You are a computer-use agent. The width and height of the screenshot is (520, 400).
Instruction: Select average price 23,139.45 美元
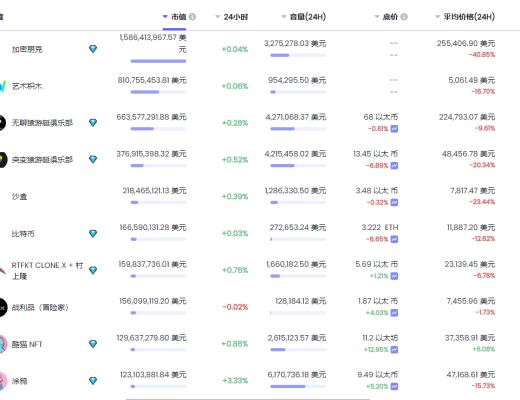470,264
